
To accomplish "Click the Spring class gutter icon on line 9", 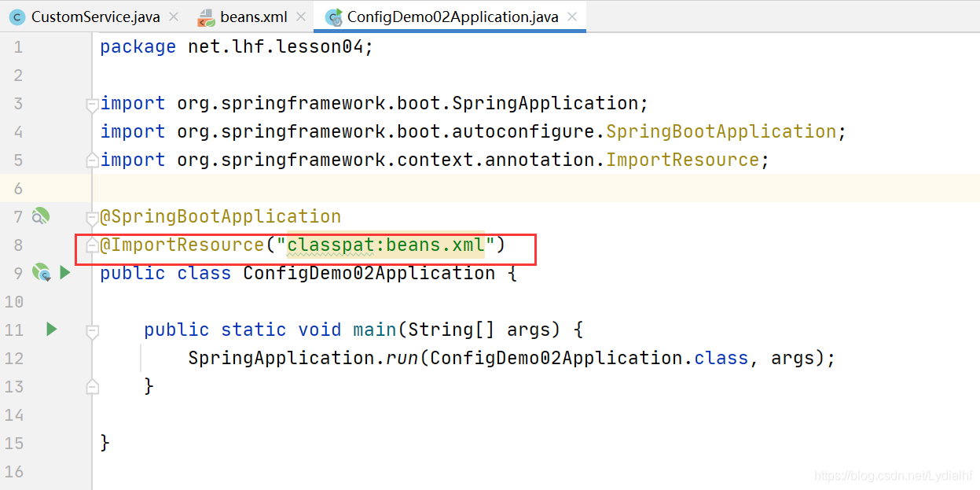I will pos(41,273).
